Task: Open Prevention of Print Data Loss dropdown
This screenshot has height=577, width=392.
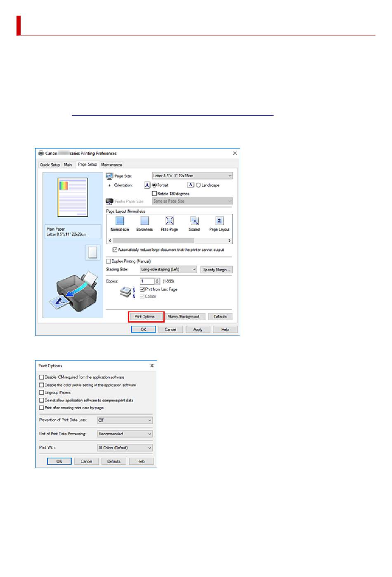Action: pyautogui.click(x=125, y=420)
